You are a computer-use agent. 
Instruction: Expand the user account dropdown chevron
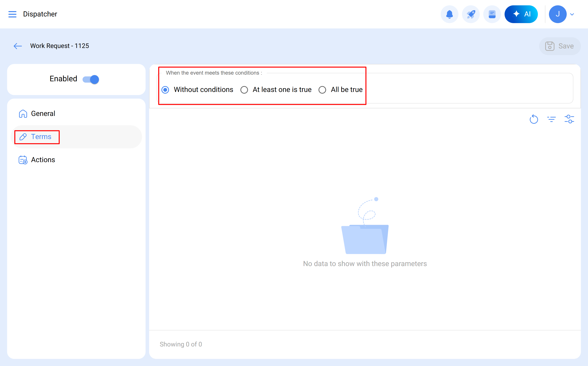point(572,14)
